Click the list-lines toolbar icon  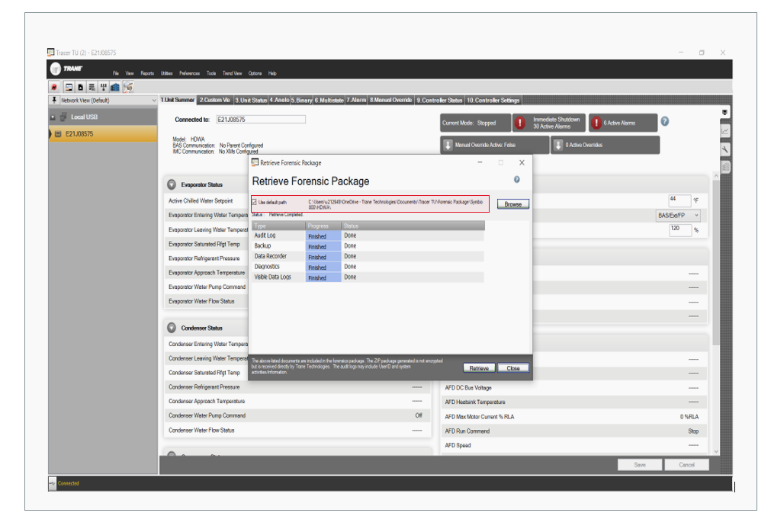tap(92, 87)
